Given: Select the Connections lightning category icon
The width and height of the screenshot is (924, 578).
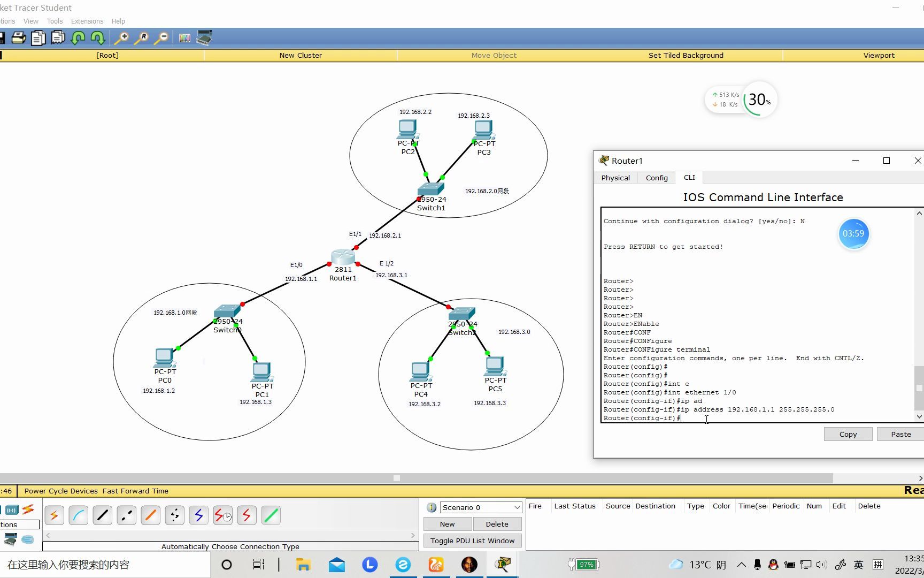Looking at the screenshot, I should (x=28, y=509).
